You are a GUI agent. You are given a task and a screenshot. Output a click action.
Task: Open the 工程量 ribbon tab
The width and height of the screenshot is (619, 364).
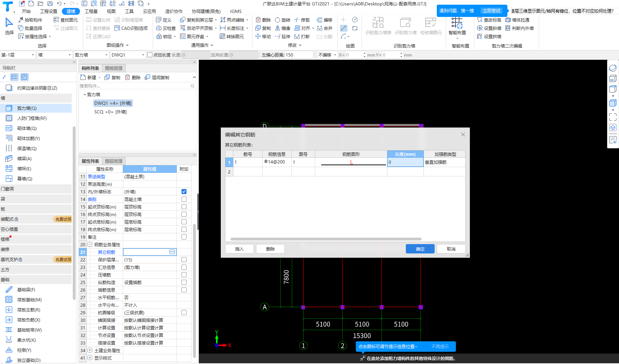91,11
